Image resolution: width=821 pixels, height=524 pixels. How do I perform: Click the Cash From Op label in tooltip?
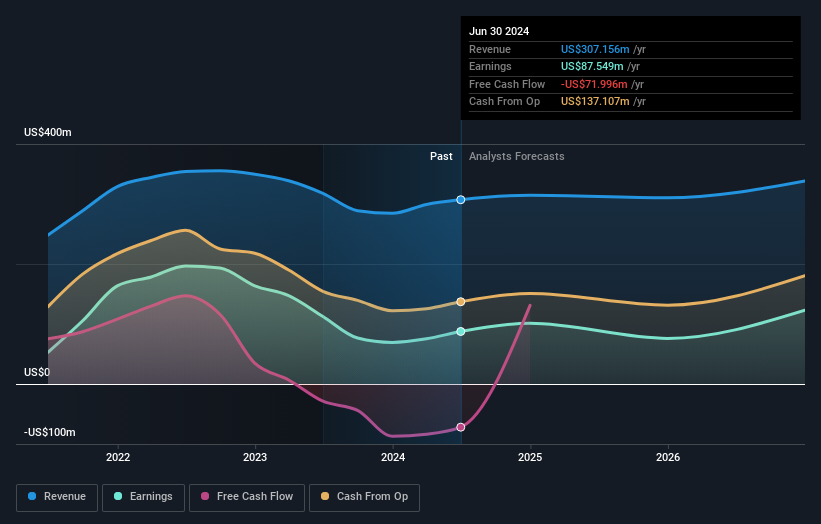(504, 102)
